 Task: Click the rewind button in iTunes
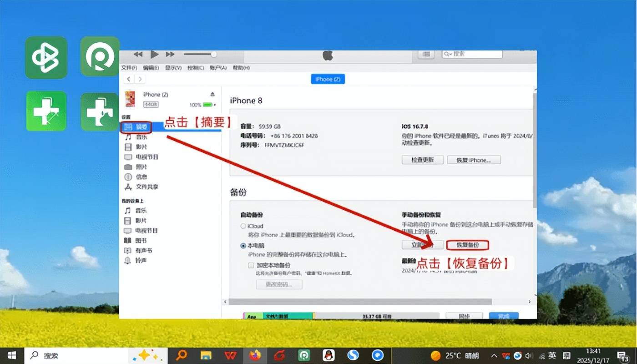pos(138,54)
